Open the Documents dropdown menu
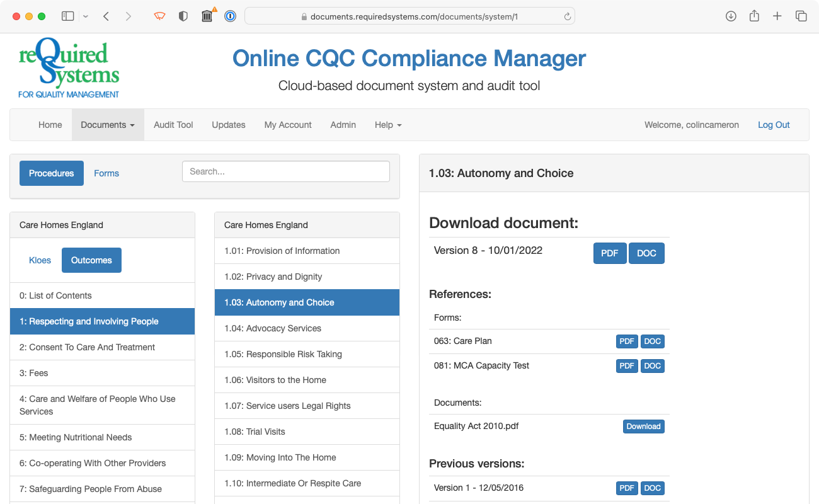The width and height of the screenshot is (819, 504). point(107,125)
